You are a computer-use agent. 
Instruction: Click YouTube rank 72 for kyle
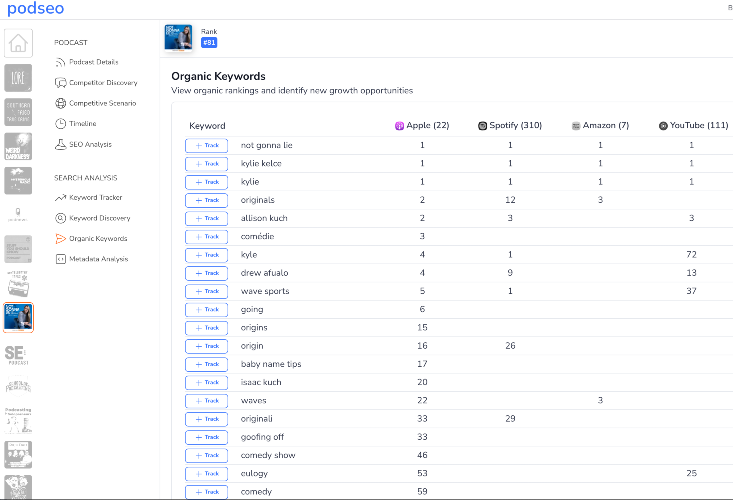coord(691,255)
